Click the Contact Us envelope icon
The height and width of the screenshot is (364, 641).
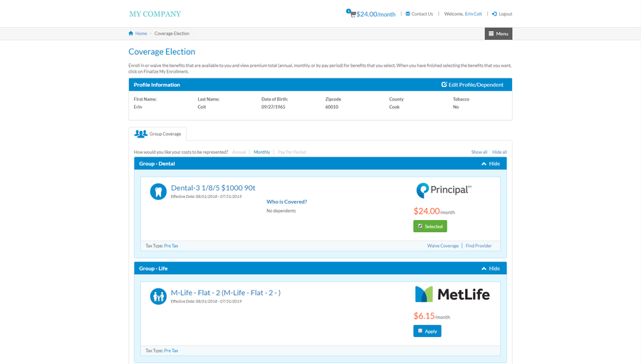pos(408,14)
